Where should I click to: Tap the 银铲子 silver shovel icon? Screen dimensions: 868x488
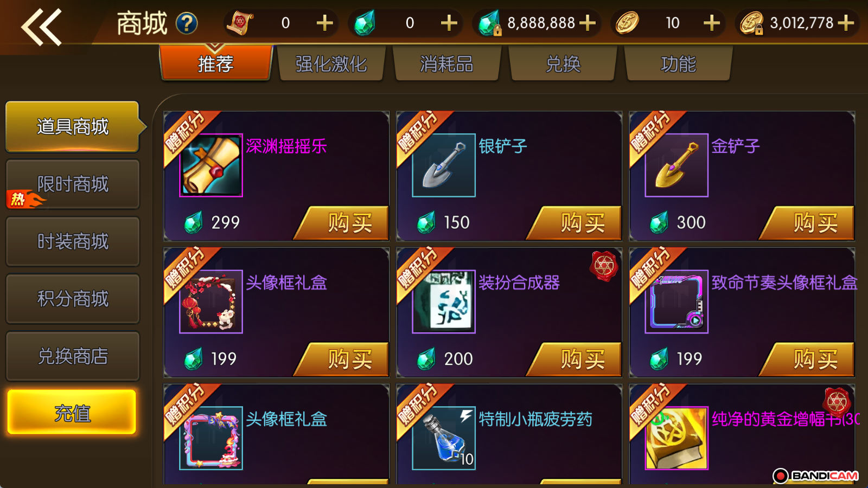pos(444,165)
